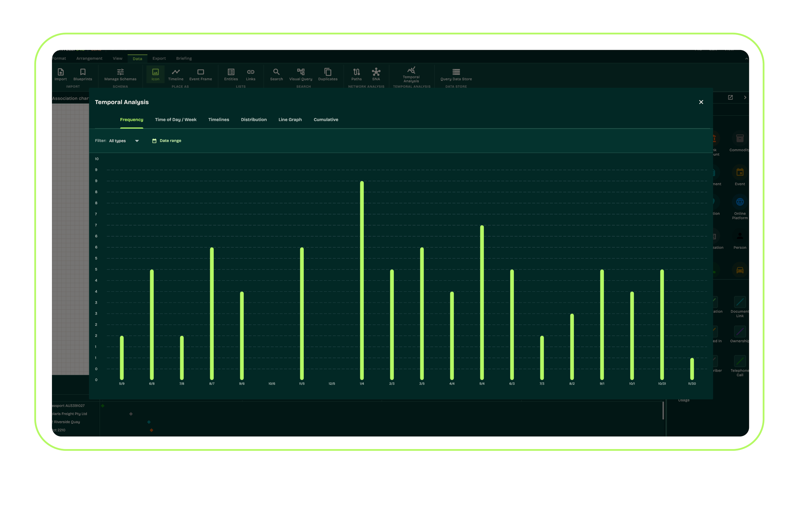812x506 pixels.
Task: Click the timeline panel vertical scrollbar
Action: coord(663,410)
